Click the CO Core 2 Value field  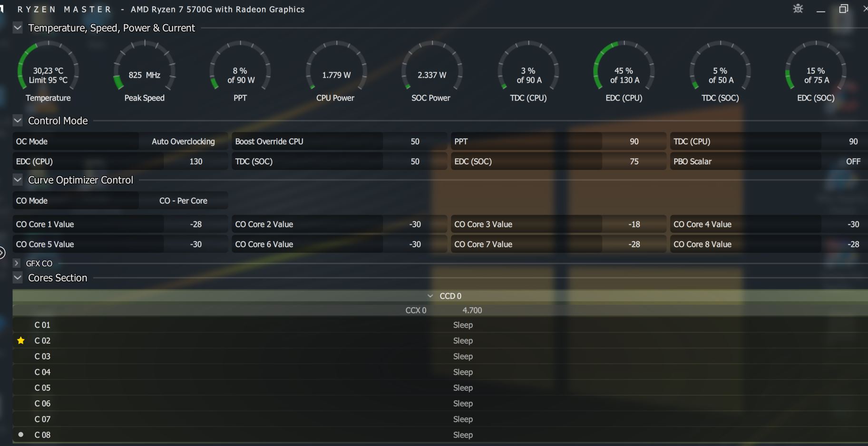point(415,224)
